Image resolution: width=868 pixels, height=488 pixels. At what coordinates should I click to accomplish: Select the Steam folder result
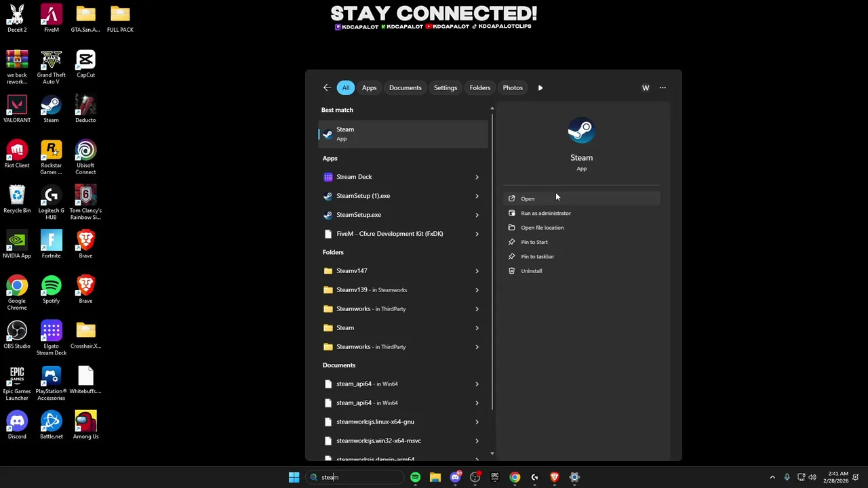click(403, 327)
